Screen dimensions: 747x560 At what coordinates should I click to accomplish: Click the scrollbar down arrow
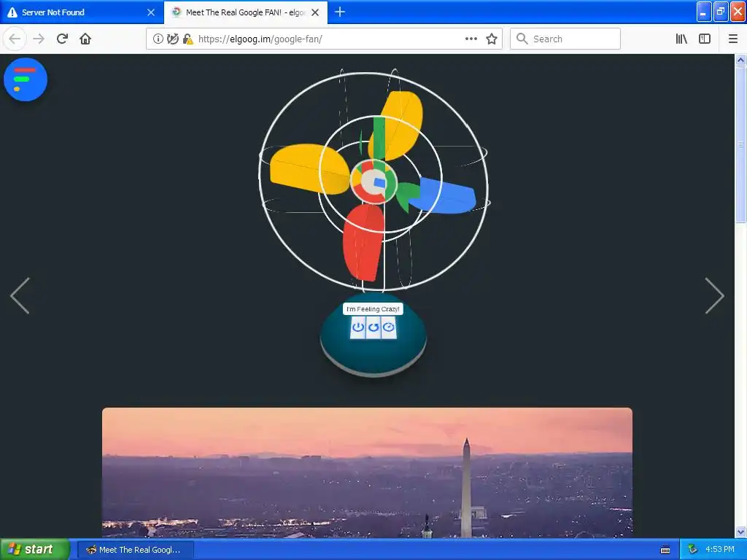click(741, 532)
